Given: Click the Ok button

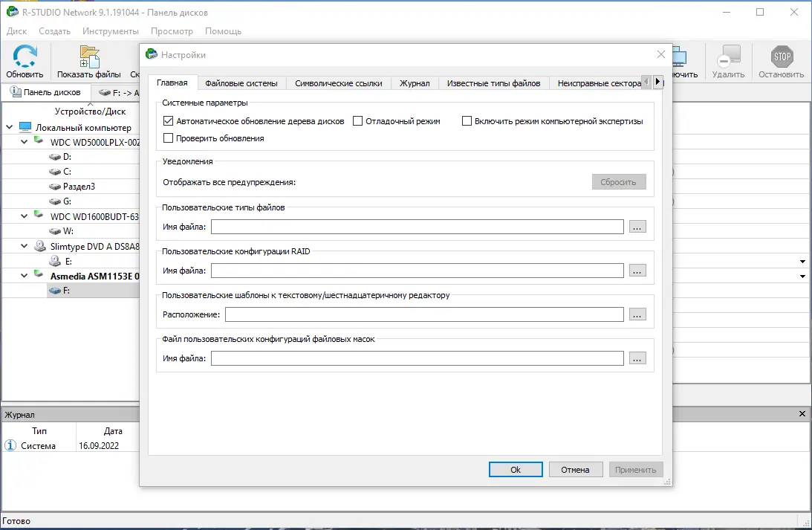Looking at the screenshot, I should pyautogui.click(x=516, y=469).
